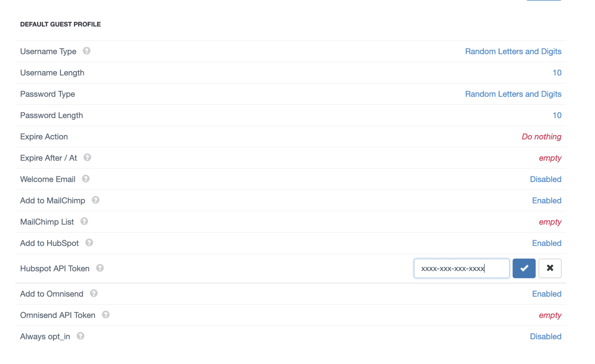Show help for Add to HubSpot
The width and height of the screenshot is (595, 364).
89,243
